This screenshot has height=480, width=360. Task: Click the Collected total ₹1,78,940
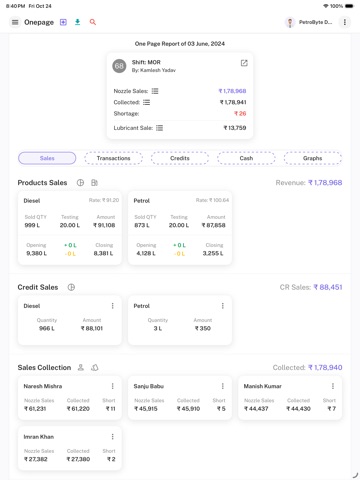(x=325, y=368)
